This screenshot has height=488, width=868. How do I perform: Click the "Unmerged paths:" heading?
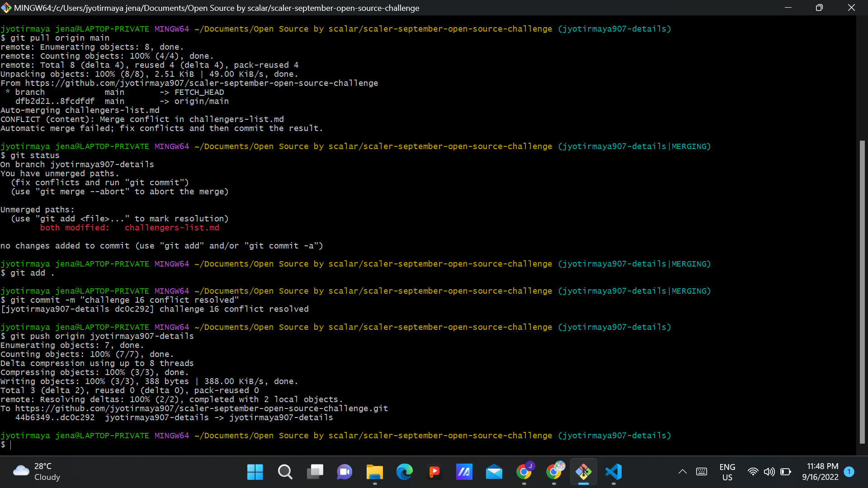[38, 210]
